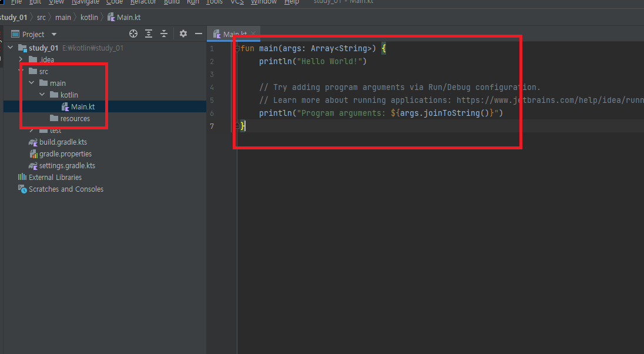Hide the Project panel with minus icon
This screenshot has height=354, width=644.
[199, 34]
